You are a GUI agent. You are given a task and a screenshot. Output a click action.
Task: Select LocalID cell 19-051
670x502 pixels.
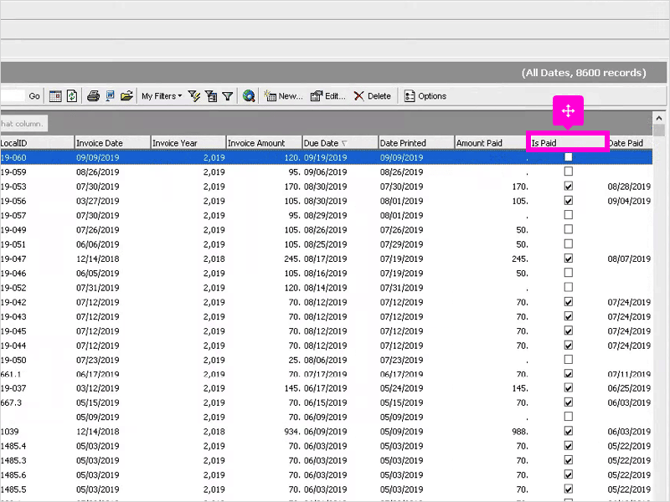click(13, 244)
